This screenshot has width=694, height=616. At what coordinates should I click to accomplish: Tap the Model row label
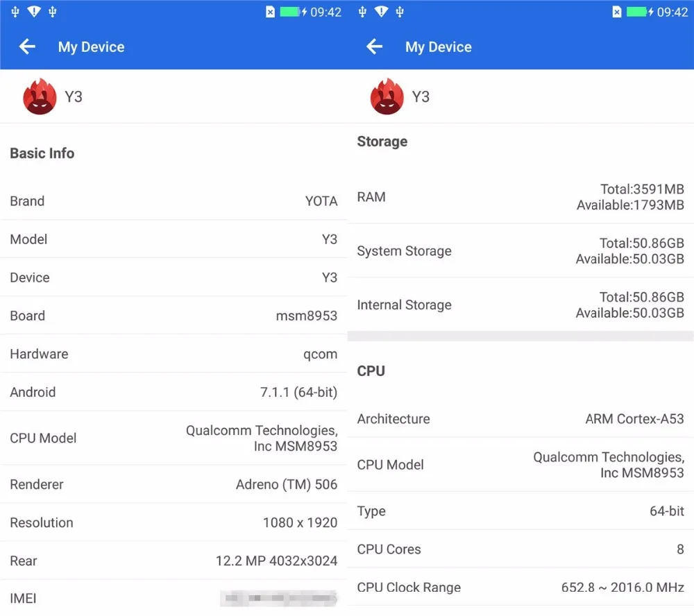pos(28,239)
